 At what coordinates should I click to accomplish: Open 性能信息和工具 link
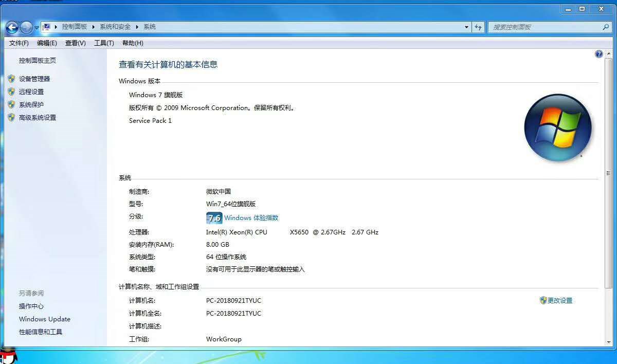point(41,332)
